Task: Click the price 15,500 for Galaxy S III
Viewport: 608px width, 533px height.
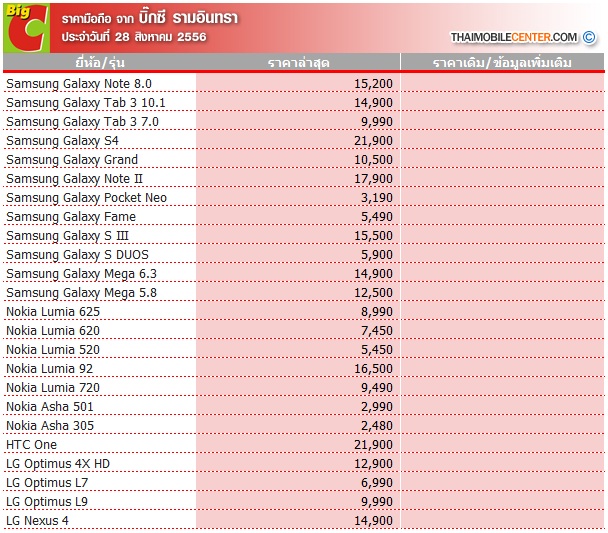Action: (373, 236)
